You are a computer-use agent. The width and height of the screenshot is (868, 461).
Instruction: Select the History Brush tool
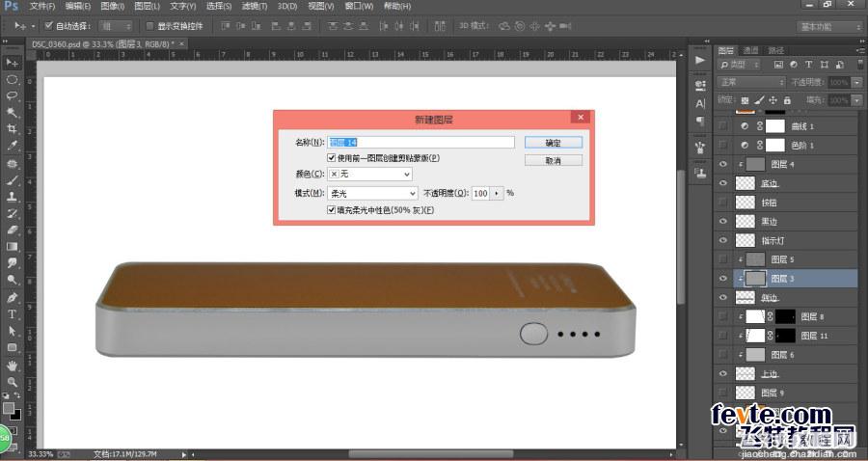[x=12, y=213]
